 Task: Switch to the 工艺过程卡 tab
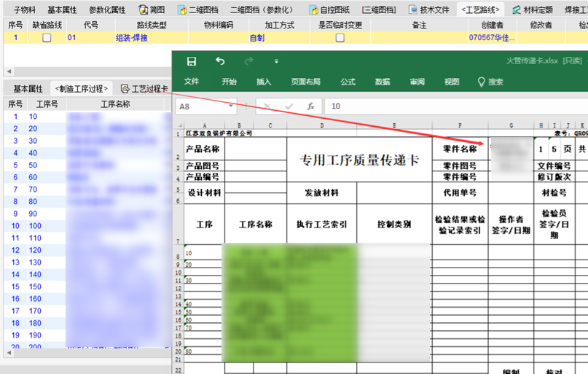[145, 89]
